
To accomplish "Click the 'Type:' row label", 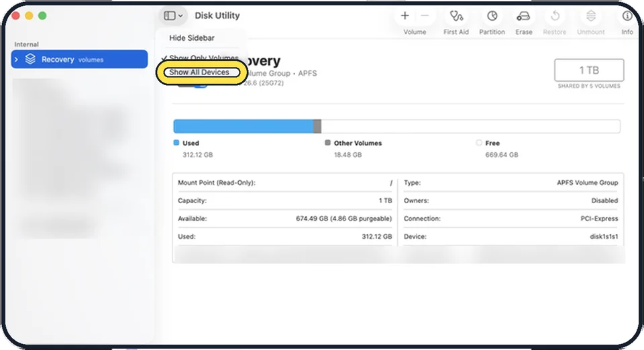I will pos(412,182).
